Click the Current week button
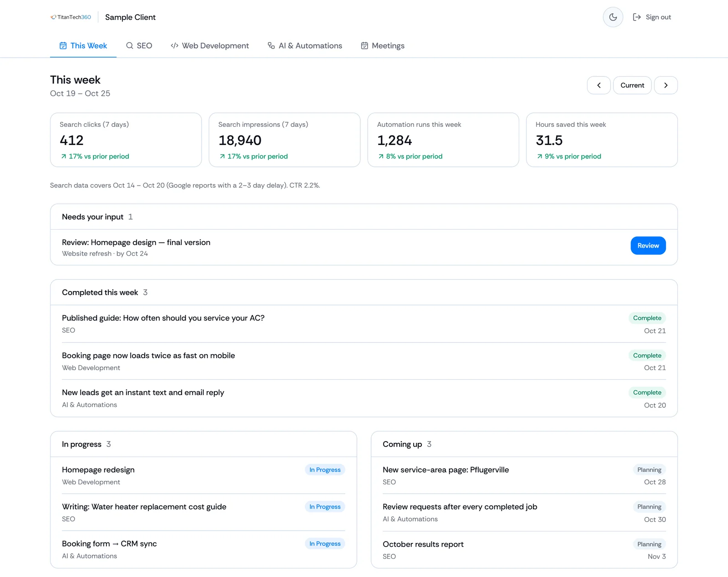Image resolution: width=728 pixels, height=577 pixels. click(x=632, y=85)
